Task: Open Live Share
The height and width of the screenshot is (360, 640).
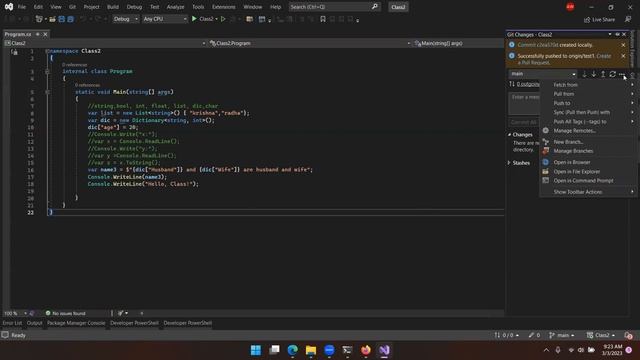Action: 600,19
